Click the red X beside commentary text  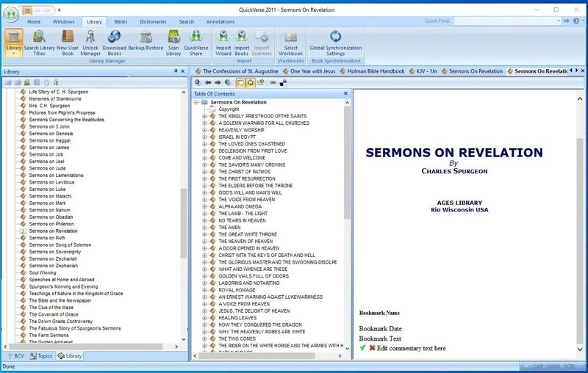tap(372, 348)
